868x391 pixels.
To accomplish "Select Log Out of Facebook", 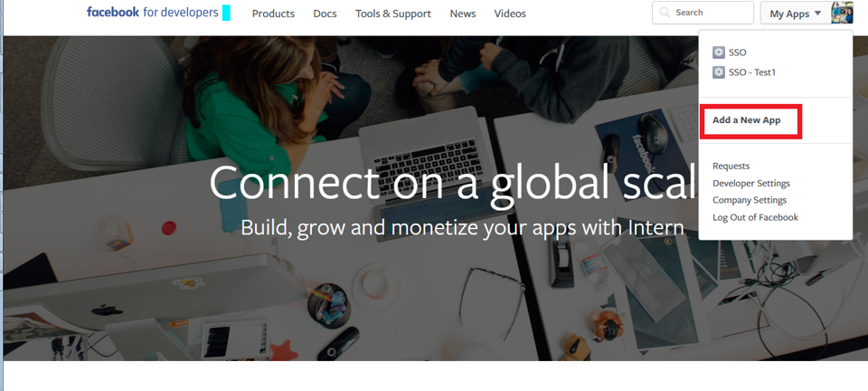I will point(755,217).
